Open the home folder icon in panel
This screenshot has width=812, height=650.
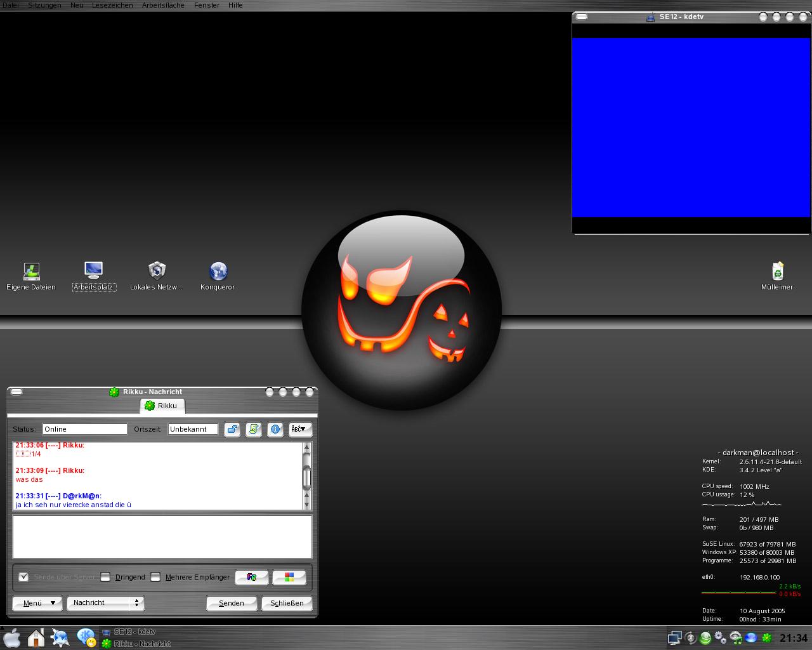tap(36, 637)
